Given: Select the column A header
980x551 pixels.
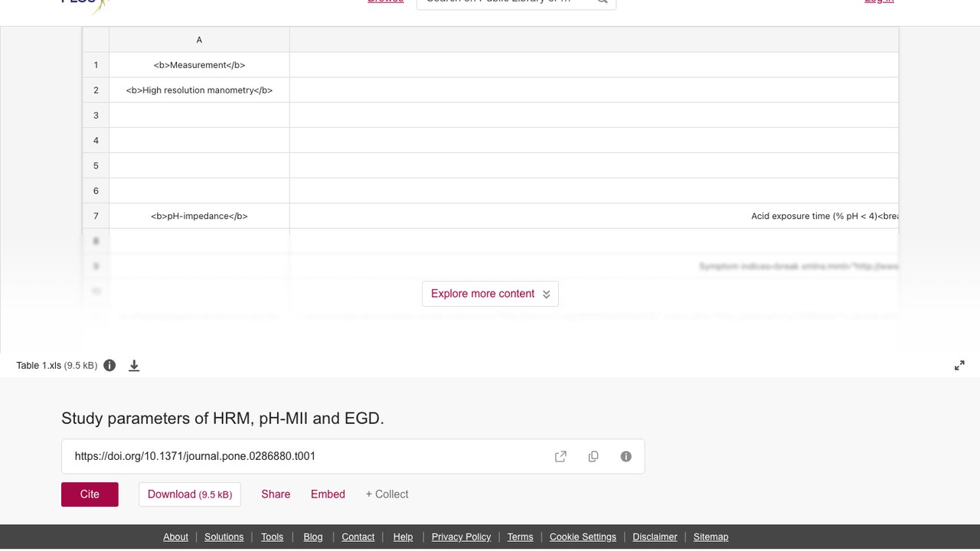Looking at the screenshot, I should [199, 40].
